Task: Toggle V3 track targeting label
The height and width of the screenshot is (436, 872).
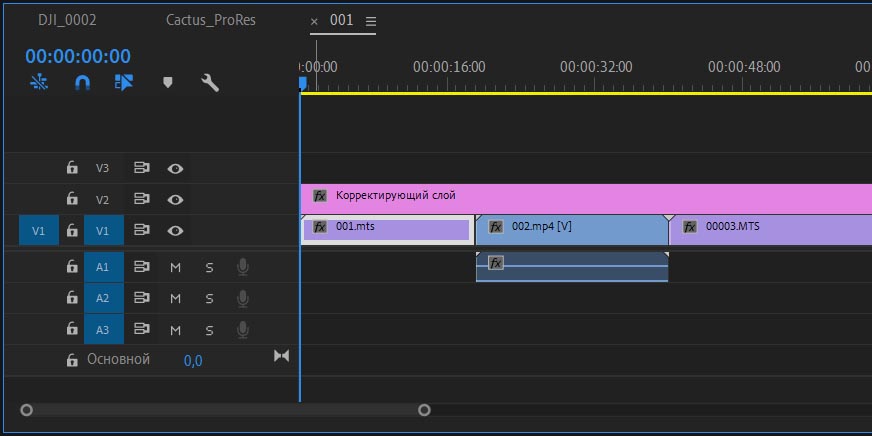Action: click(x=102, y=168)
